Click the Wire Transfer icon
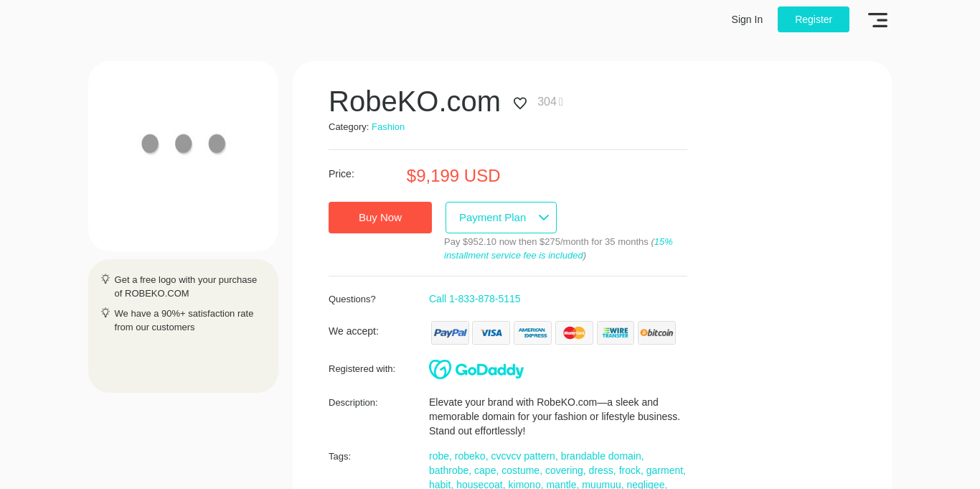Screen dimensions: 980x489 [x=615, y=333]
